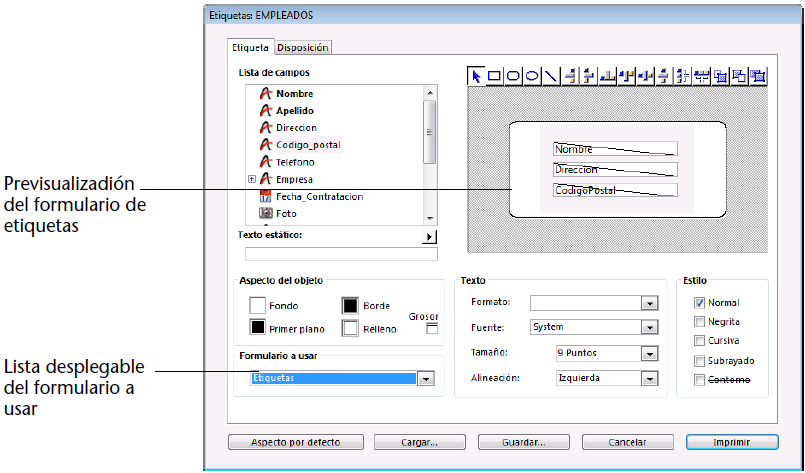Click the Fecha_Contratacion date field icon
The width and height of the screenshot is (805, 473).
coord(266,196)
